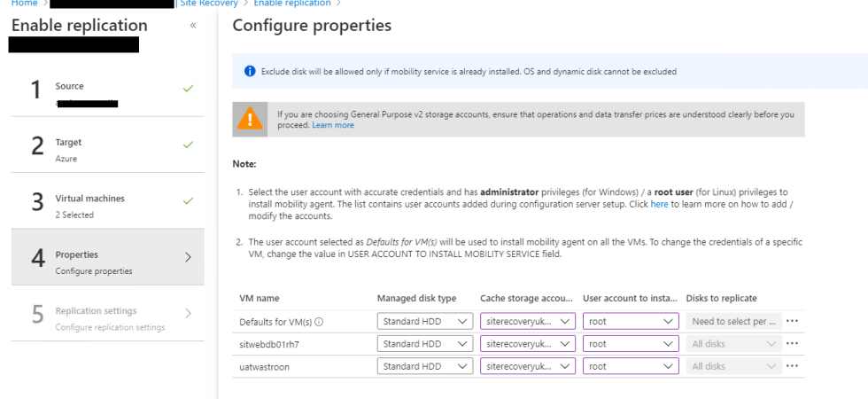The image size is (868, 399).
Task: Click the User account to install column header
Action: pos(630,298)
